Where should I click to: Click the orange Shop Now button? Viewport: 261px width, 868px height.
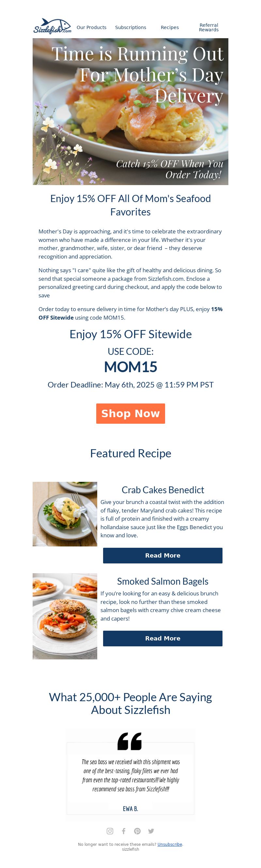tap(131, 414)
